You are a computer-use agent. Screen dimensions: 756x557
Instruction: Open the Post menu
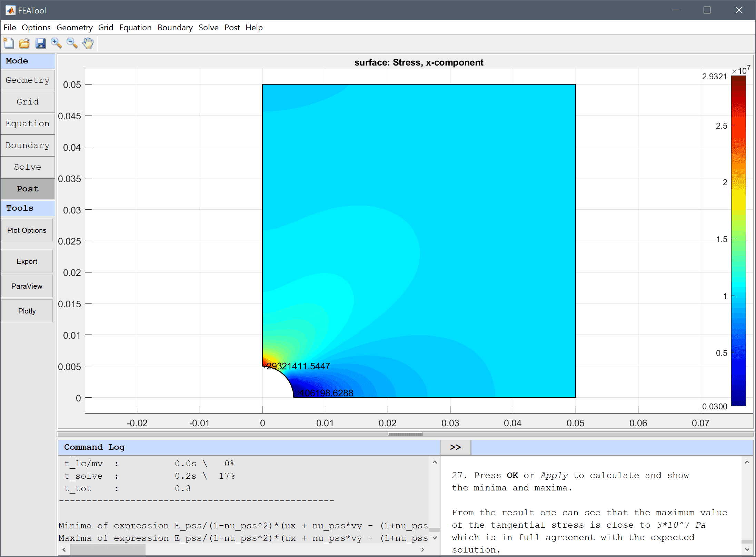pos(232,28)
